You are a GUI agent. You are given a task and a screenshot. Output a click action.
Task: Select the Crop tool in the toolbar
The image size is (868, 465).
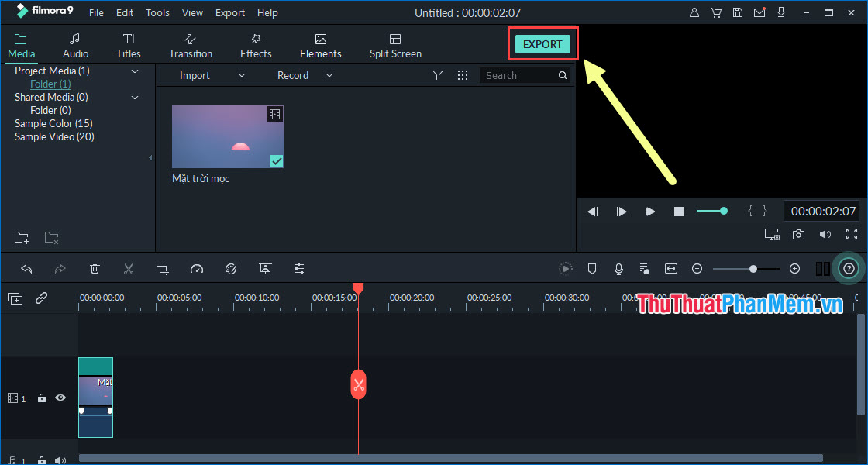pos(163,268)
